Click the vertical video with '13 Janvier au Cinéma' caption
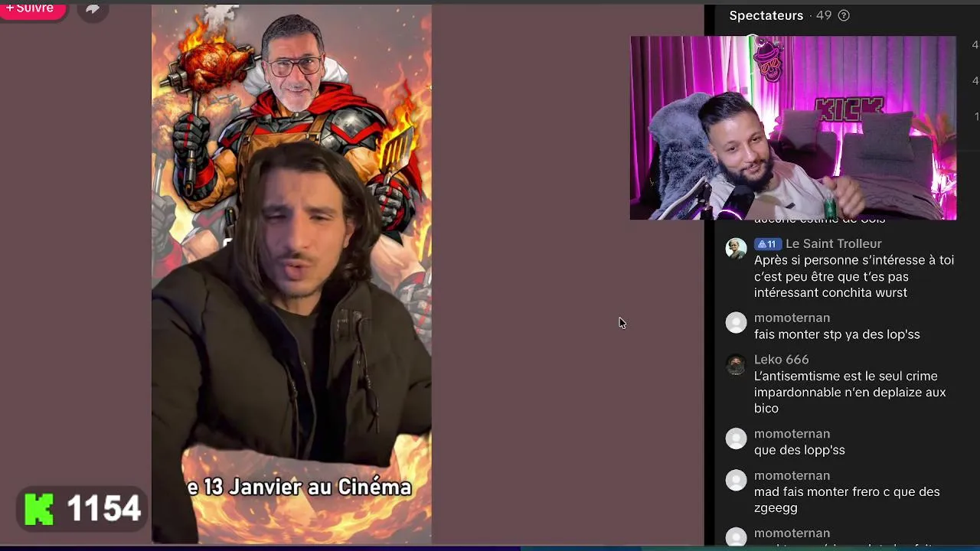This screenshot has height=551, width=980. click(292, 274)
